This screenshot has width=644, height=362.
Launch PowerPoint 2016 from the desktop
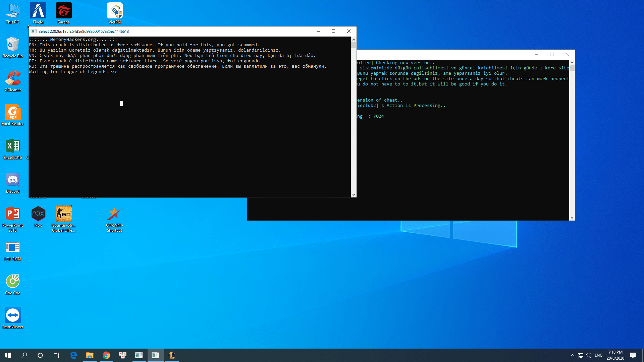[13, 219]
